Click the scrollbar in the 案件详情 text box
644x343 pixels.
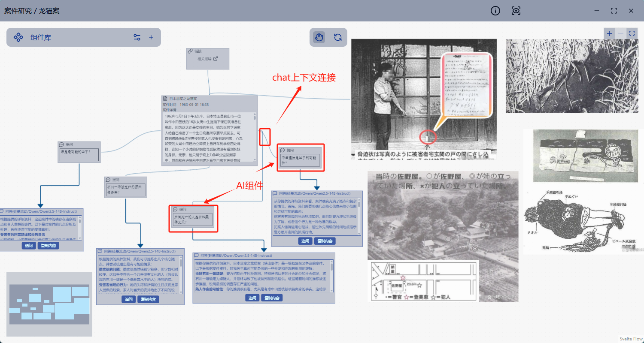tap(255, 137)
